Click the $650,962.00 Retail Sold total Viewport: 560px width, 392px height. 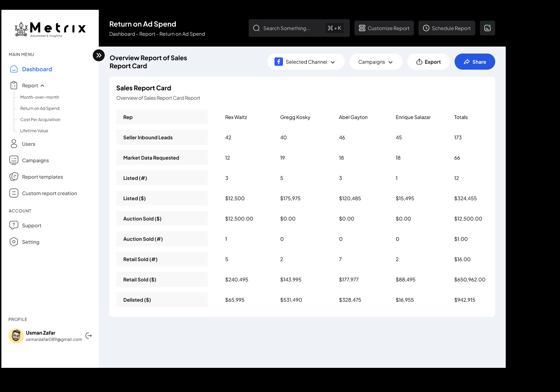pos(470,279)
